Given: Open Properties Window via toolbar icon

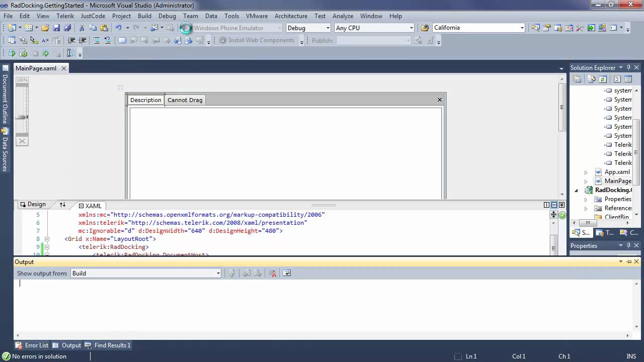Looking at the screenshot, I should tap(547, 28).
